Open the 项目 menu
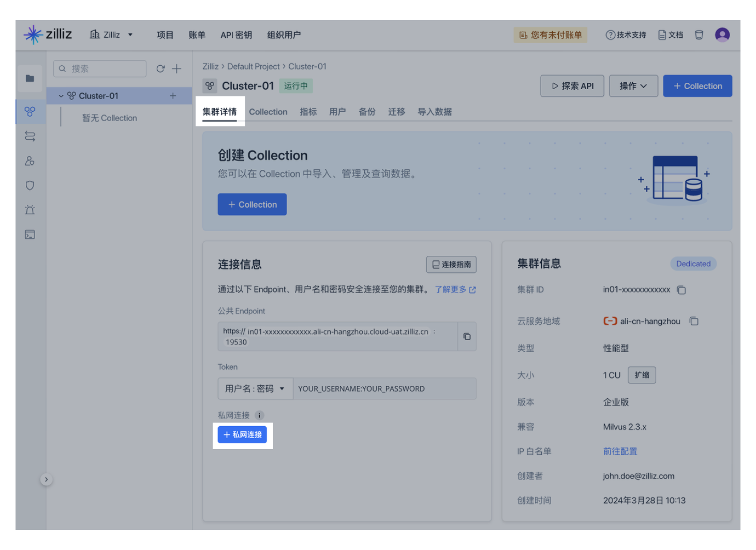The height and width of the screenshot is (550, 756). (x=165, y=35)
